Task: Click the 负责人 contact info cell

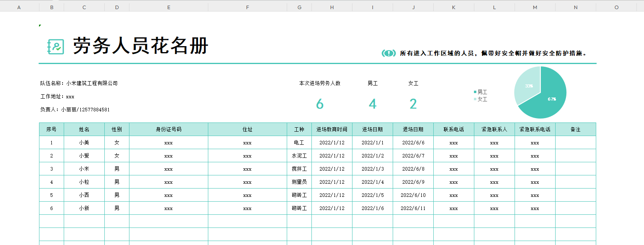Action: pos(75,109)
